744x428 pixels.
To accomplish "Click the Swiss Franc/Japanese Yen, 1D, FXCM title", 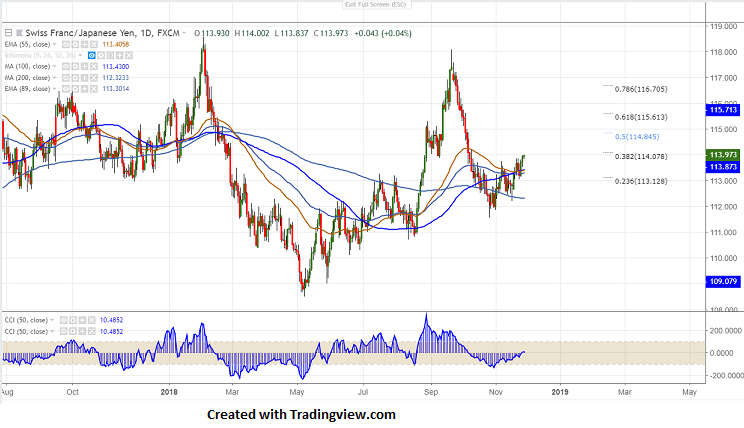I will [102, 33].
